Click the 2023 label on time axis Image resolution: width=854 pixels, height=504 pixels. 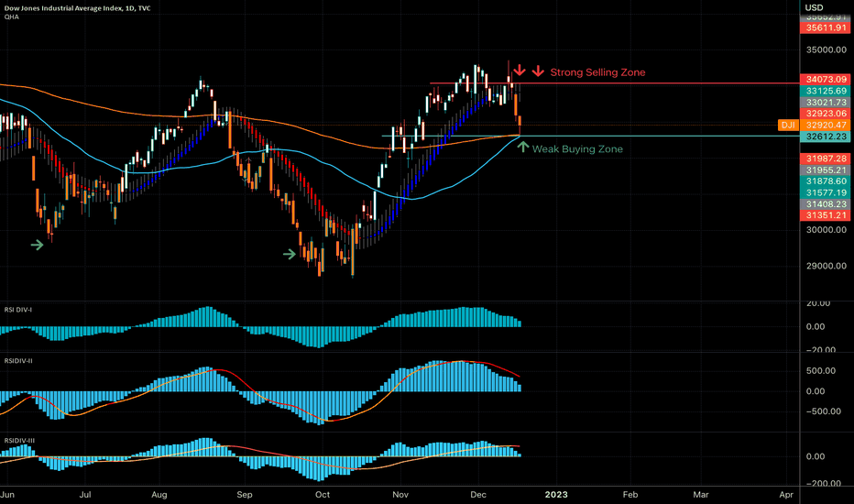coord(556,495)
